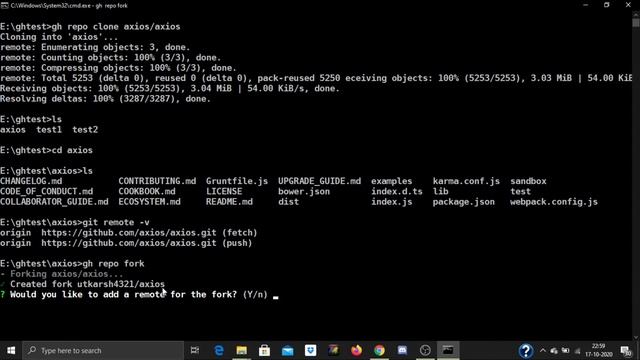
Task: Open Microsoft Store from taskbar
Action: [264, 350]
